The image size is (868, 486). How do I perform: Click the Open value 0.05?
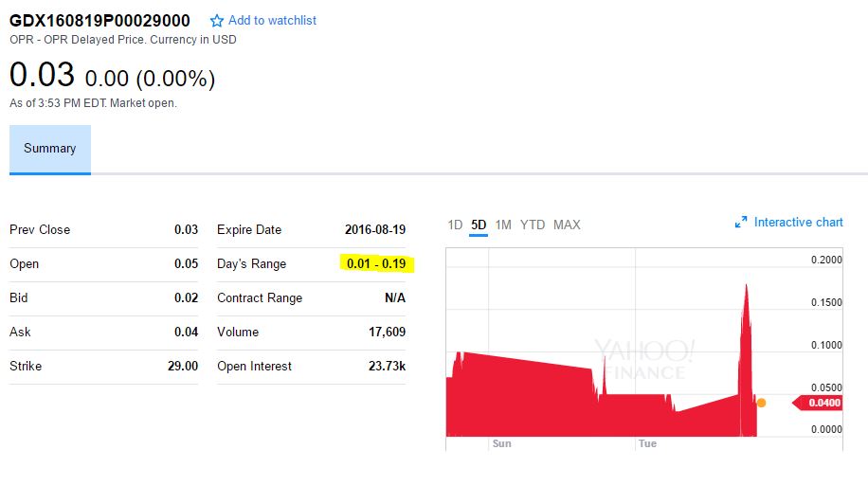[x=186, y=263]
